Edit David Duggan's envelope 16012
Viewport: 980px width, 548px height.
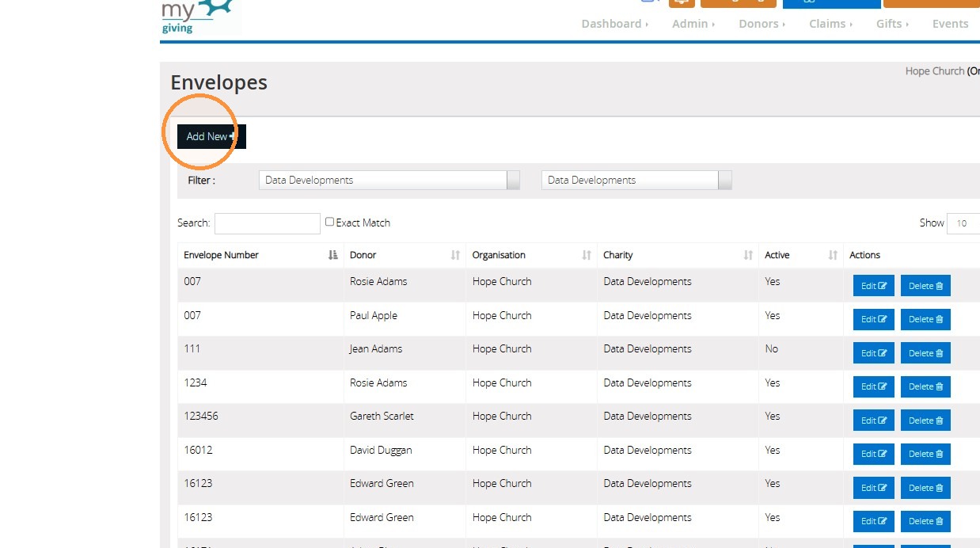[874, 454]
